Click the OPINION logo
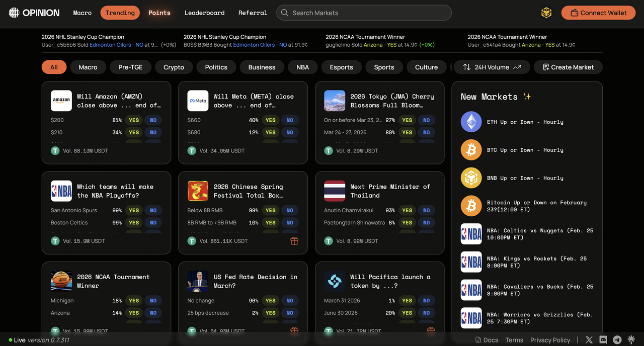The image size is (644, 346). 34,13
